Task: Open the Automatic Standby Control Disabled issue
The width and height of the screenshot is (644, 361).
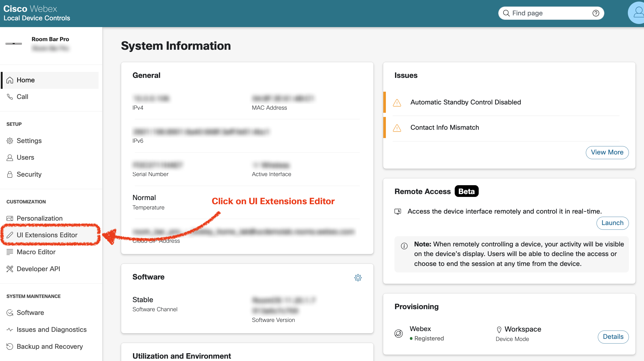Action: coord(466,102)
